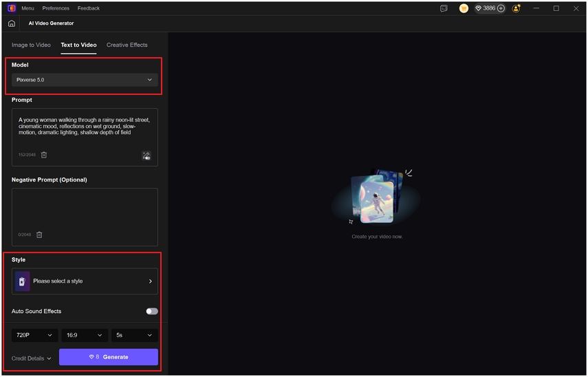Open the messages icon in title bar
Image resolution: width=588 pixels, height=377 pixels.
(444, 8)
